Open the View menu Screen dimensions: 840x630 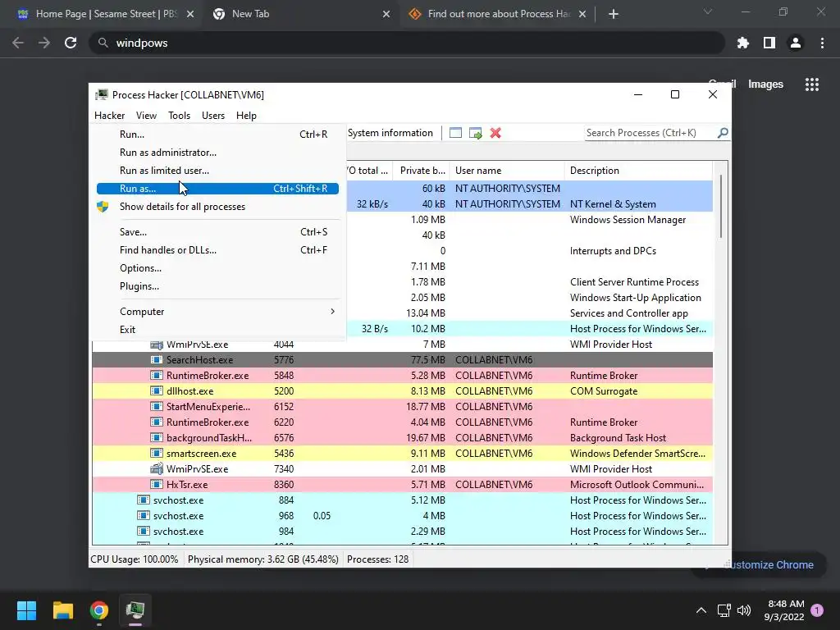[x=146, y=116]
